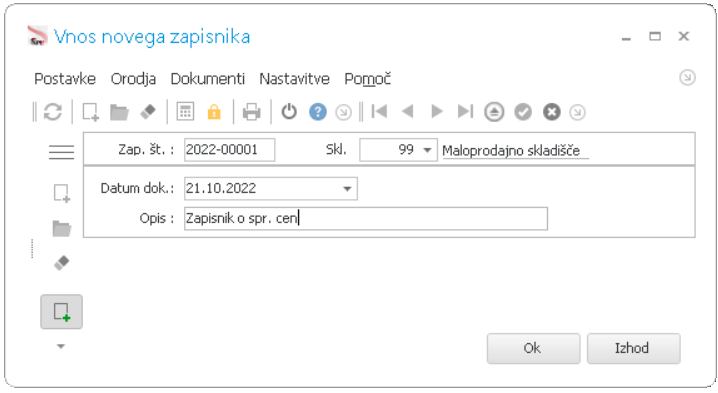Open the folder icon in the top toolbar
This screenshot has width=718, height=393.
[119, 112]
